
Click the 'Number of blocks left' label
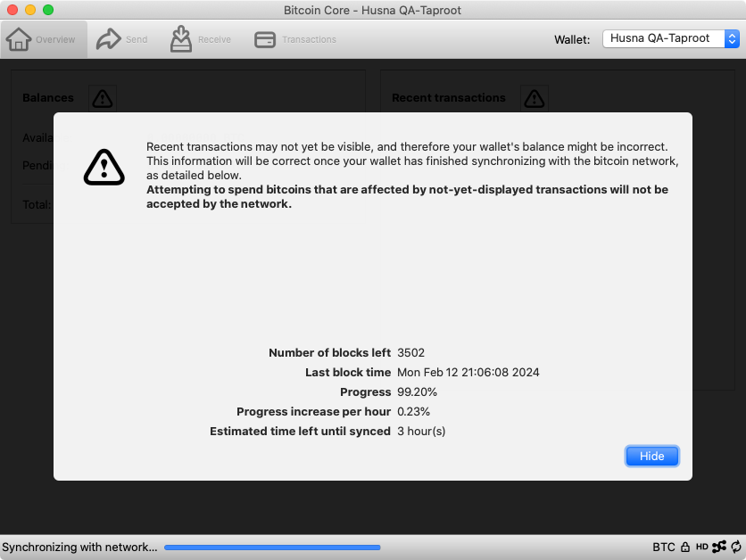pos(329,353)
